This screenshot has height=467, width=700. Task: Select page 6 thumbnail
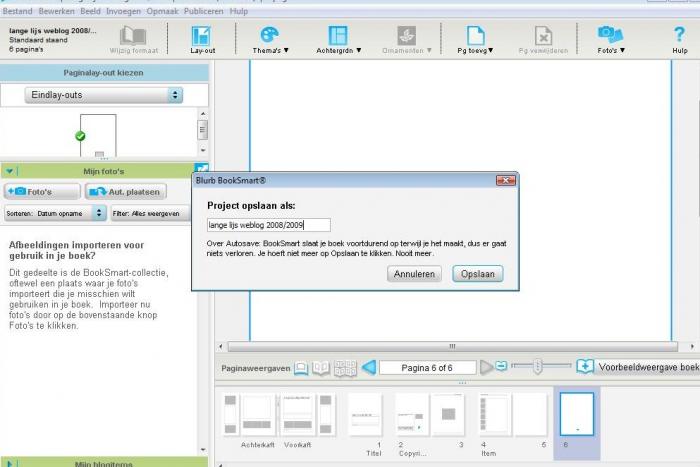[x=577, y=414]
